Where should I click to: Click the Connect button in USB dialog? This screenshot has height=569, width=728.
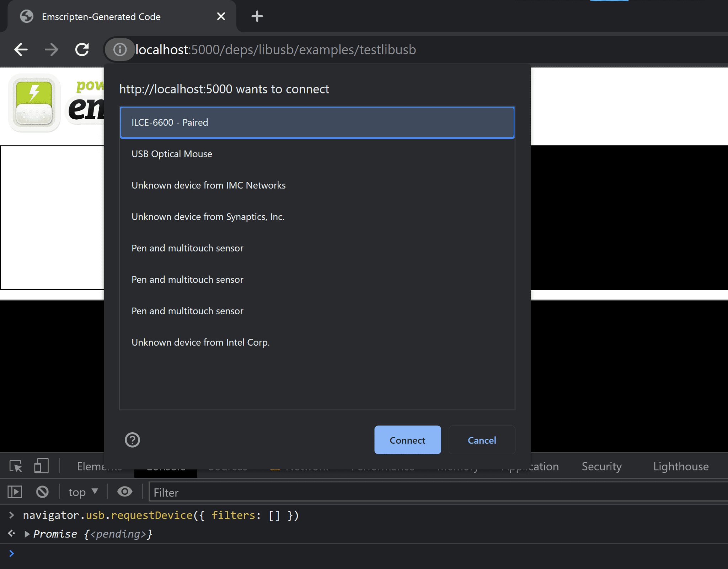[408, 440]
